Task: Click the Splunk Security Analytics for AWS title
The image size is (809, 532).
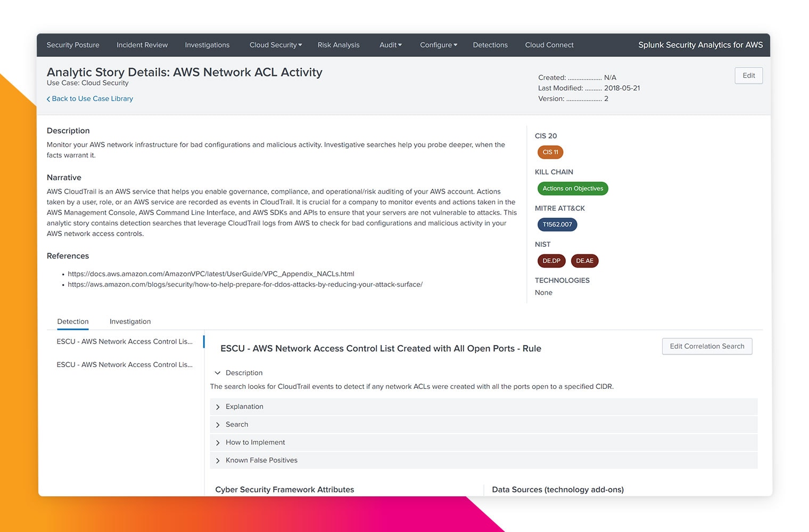Action: [x=700, y=45]
